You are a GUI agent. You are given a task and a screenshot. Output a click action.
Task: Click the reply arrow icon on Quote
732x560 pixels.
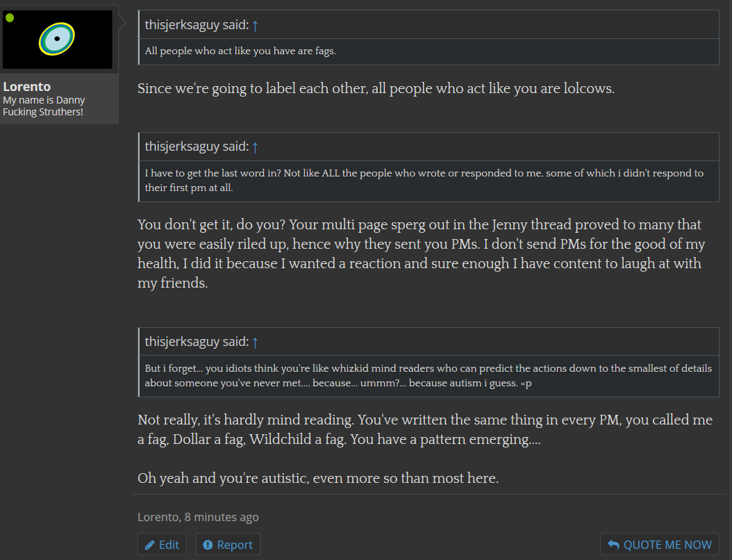click(x=613, y=545)
